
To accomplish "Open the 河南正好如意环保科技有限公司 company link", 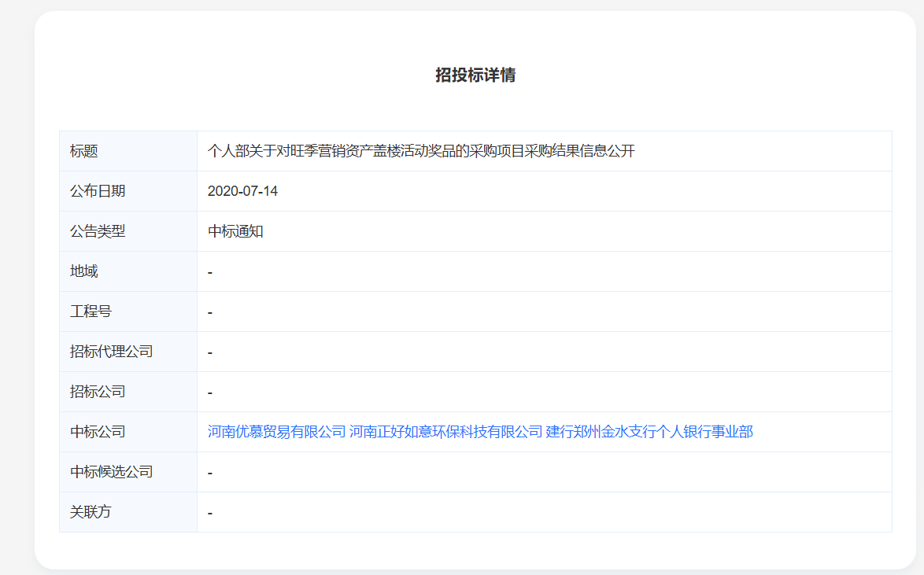I will click(x=445, y=432).
